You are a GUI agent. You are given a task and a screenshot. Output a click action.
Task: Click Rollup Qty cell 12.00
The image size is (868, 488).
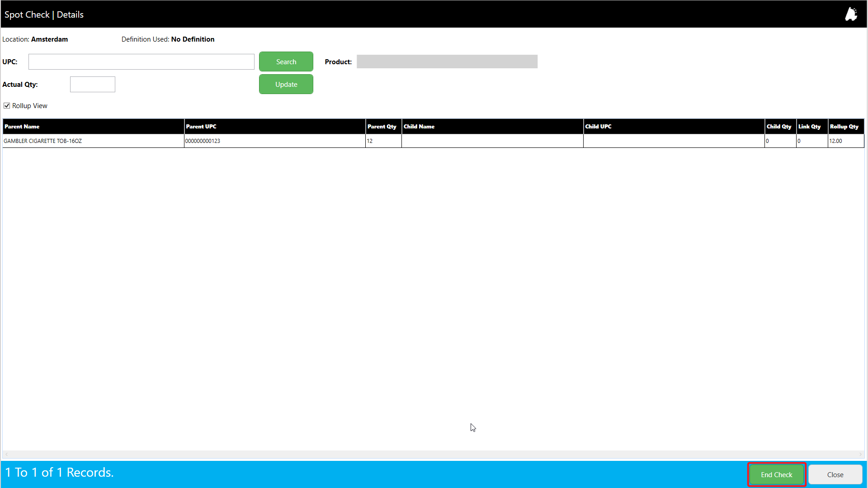coord(846,141)
